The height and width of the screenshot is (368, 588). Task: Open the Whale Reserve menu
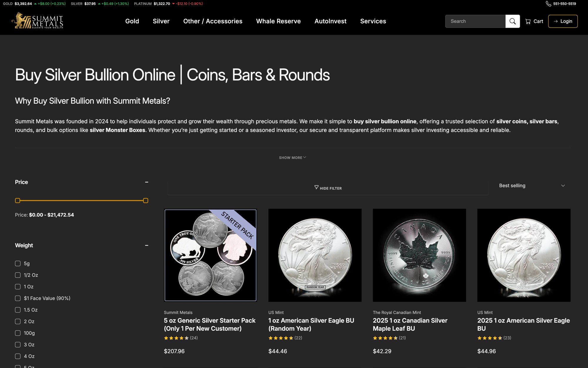[278, 21]
